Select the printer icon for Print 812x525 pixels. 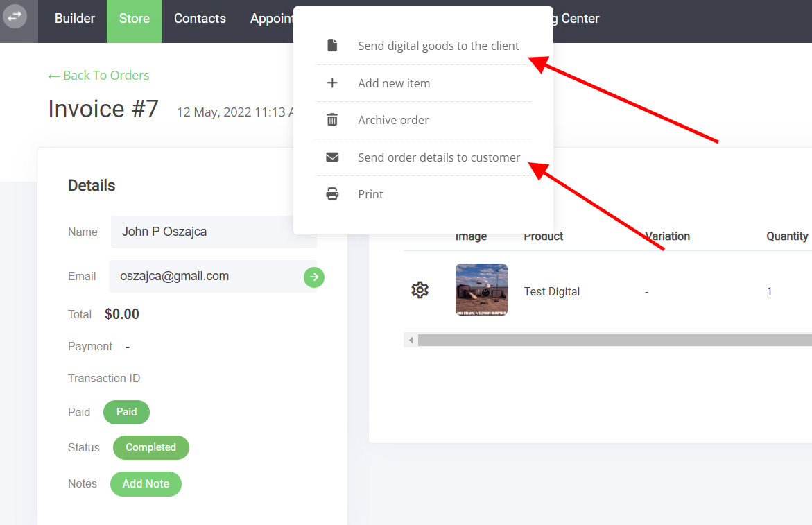point(332,194)
